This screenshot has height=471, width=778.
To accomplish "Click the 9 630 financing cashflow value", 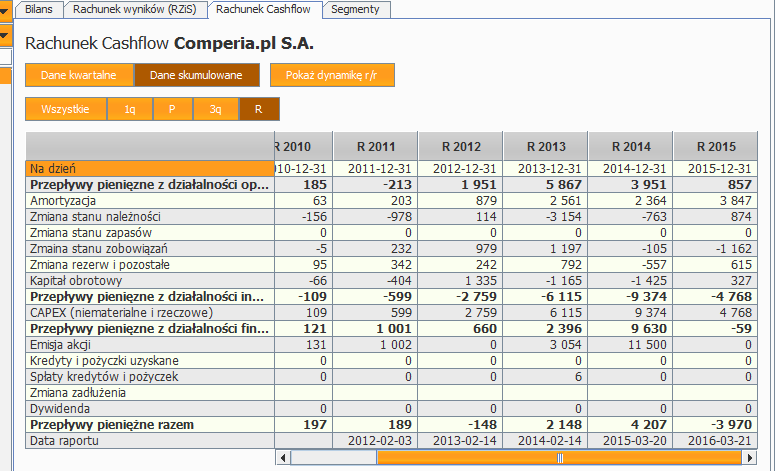I will coord(648,329).
